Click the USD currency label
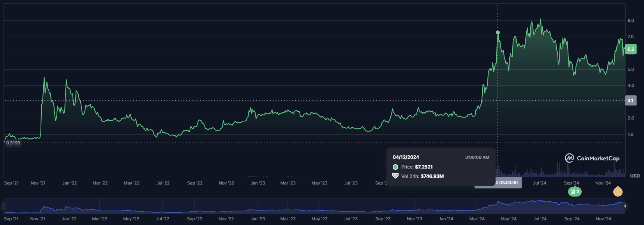 pos(635,176)
